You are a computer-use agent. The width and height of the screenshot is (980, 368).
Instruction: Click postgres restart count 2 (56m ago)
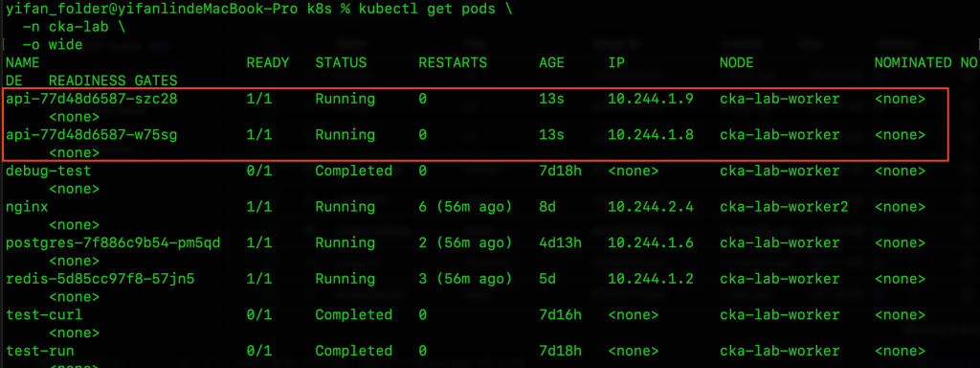[x=465, y=242]
